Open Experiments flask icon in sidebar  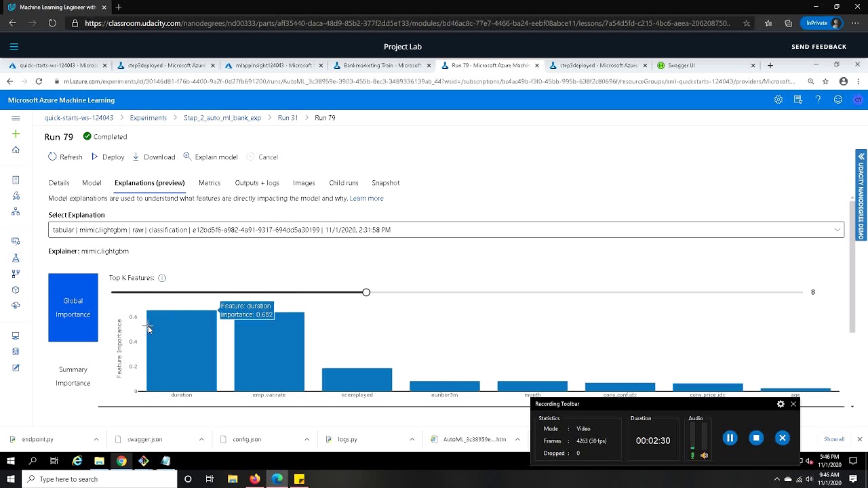pyautogui.click(x=16, y=258)
